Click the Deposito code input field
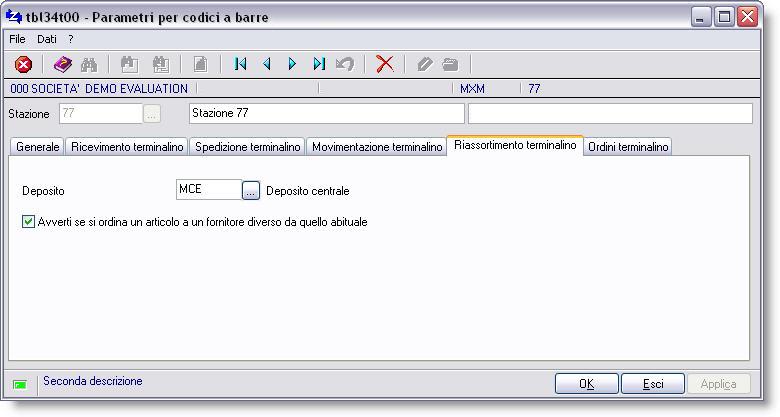Image resolution: width=780 pixels, height=417 pixels. click(208, 190)
